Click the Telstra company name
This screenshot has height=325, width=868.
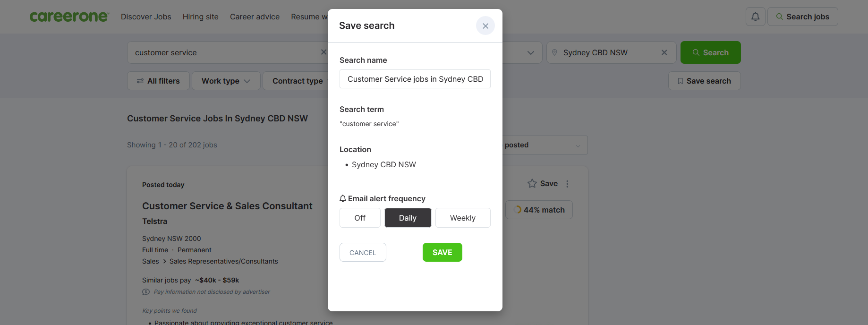[x=154, y=221]
